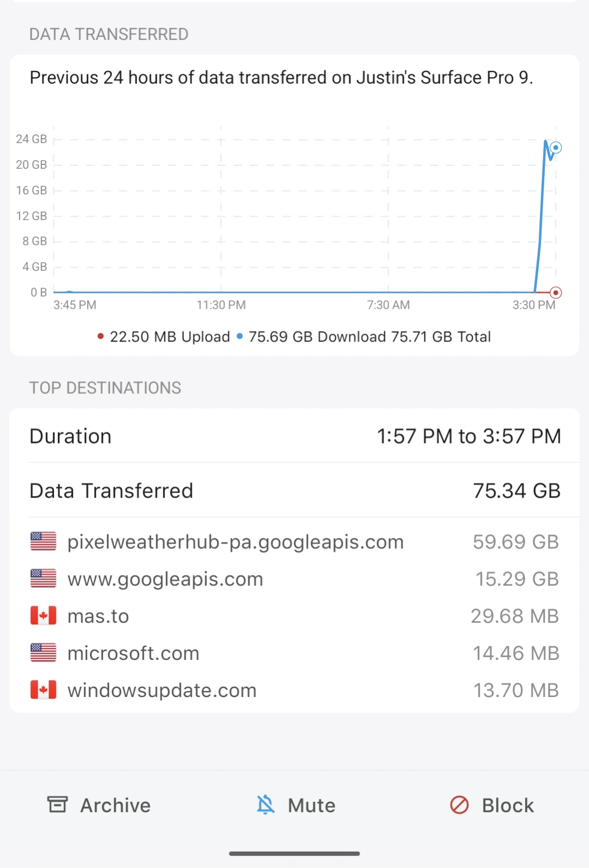This screenshot has height=868, width=589.
Task: Tap US flag beside microsoft.com
Action: pos(43,653)
